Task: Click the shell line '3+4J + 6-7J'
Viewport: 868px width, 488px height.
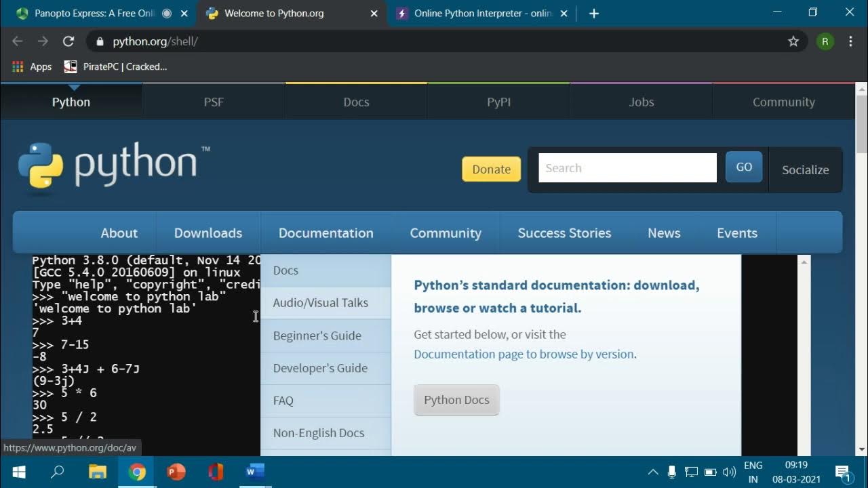Action: tap(85, 369)
